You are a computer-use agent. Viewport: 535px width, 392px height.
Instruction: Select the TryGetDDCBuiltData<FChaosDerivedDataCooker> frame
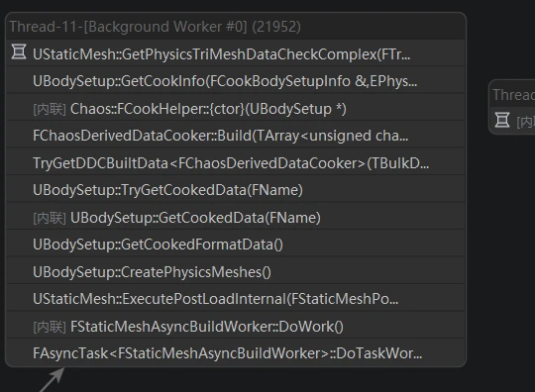pyautogui.click(x=236, y=162)
